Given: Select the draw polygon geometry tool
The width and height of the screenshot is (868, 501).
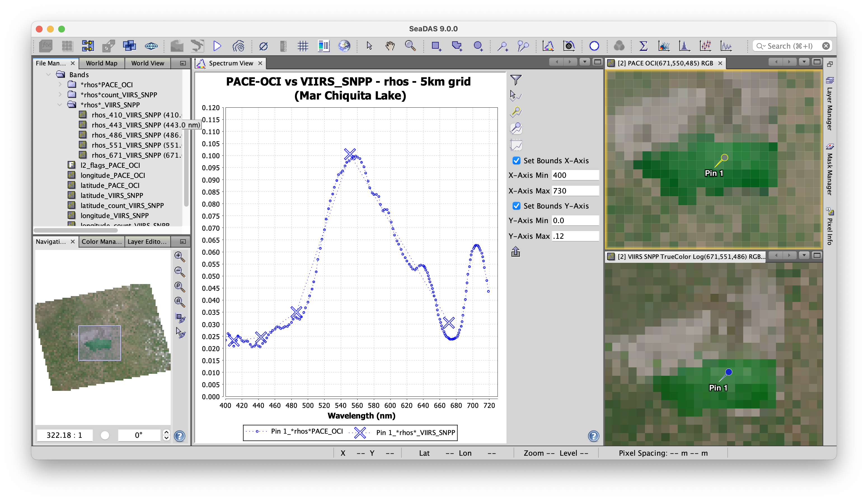Looking at the screenshot, I should pos(457,46).
